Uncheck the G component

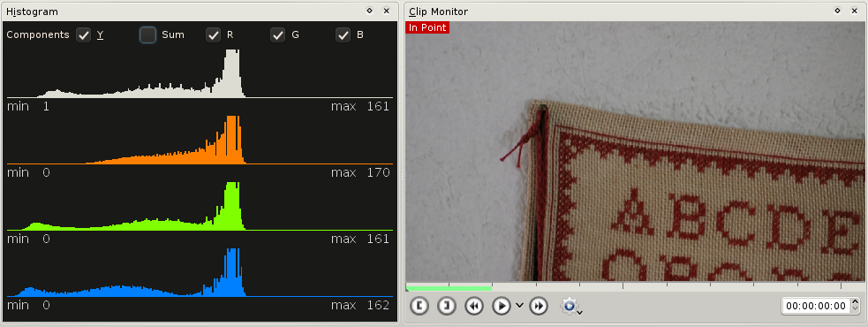pos(278,35)
